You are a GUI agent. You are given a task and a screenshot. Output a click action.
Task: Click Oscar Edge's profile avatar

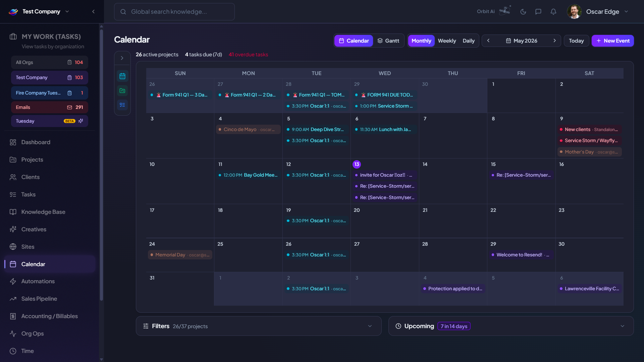pos(574,12)
